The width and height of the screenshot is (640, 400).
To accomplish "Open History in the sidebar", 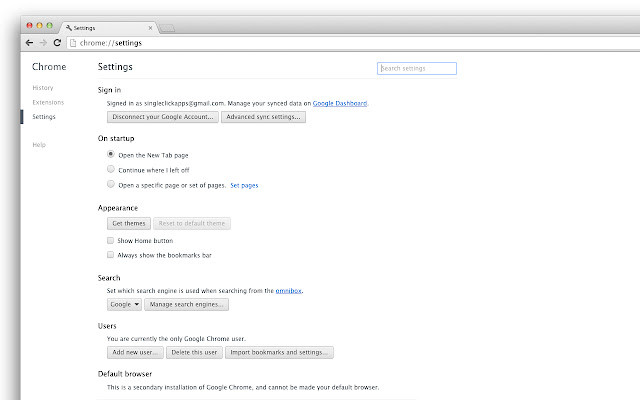I will tap(43, 88).
